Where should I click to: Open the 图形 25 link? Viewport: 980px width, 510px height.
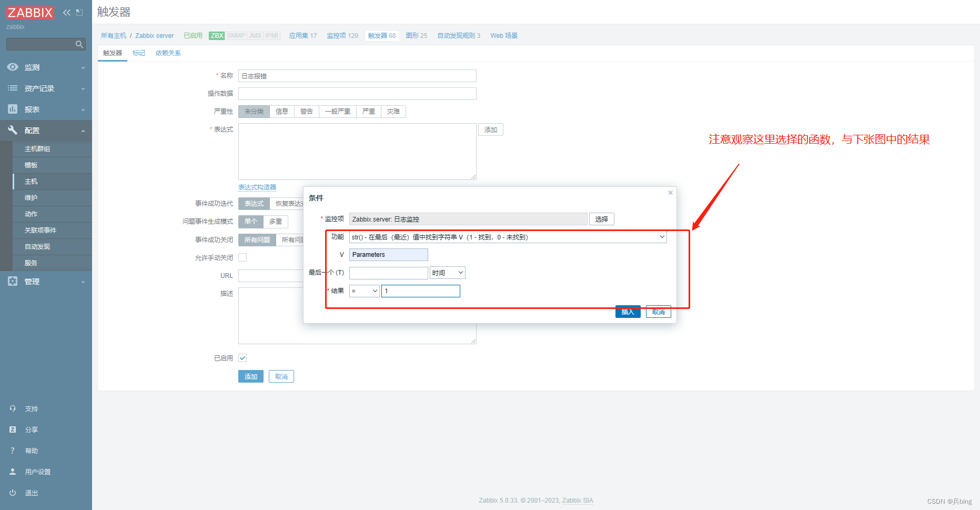point(417,36)
